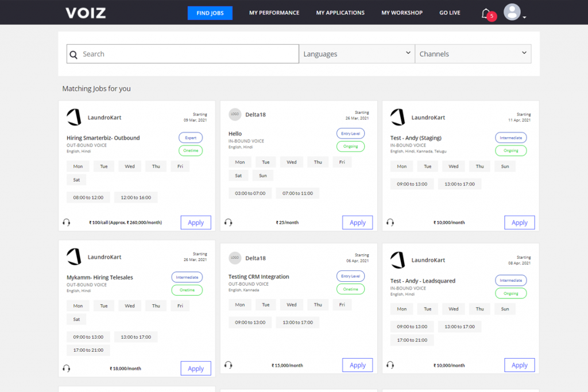Click Entry Level badge on Testing CRM Integration card
588x392 pixels.
[x=350, y=276]
